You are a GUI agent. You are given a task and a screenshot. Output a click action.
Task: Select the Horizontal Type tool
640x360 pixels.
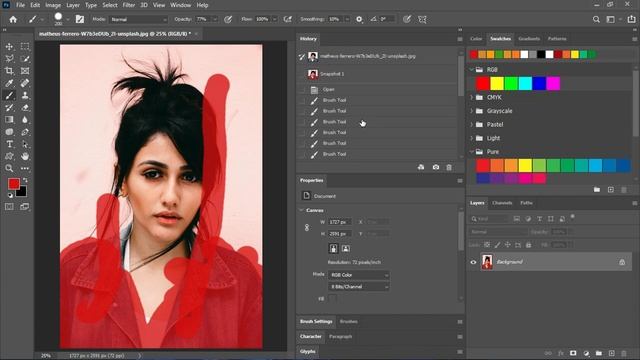(9, 144)
